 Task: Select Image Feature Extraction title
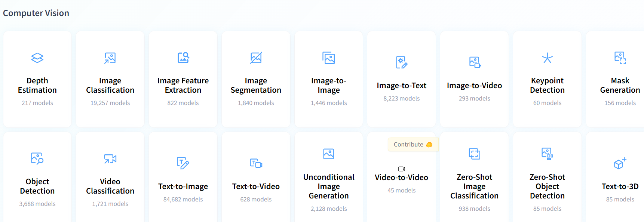(x=183, y=85)
